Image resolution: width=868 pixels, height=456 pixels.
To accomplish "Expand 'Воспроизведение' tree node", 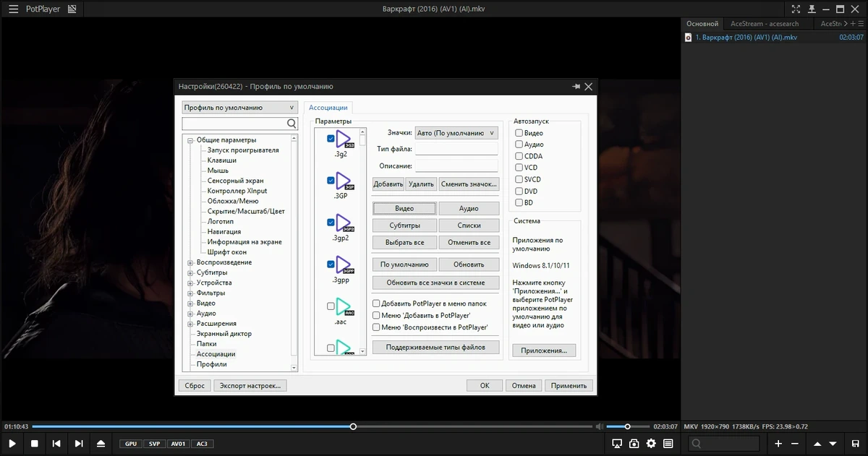I will (x=190, y=262).
